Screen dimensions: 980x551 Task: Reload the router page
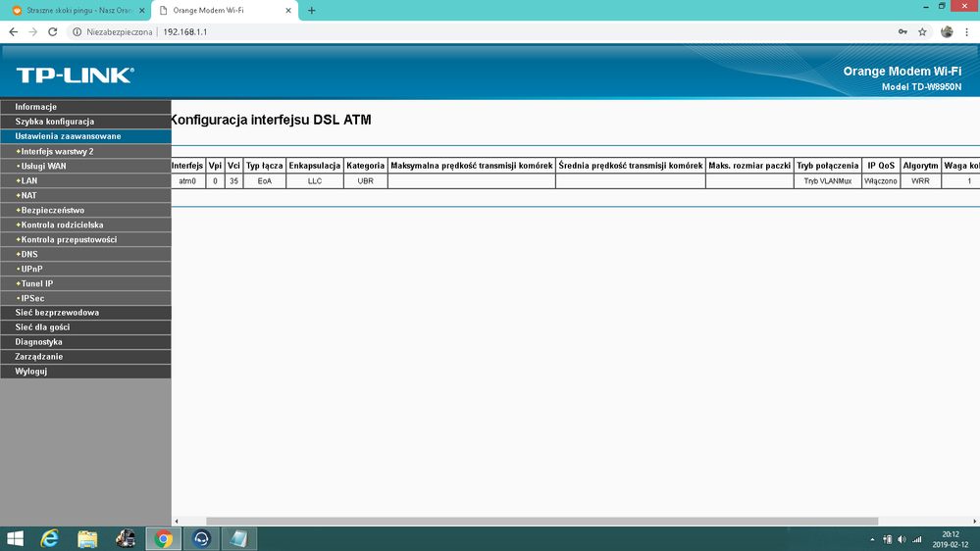click(53, 31)
